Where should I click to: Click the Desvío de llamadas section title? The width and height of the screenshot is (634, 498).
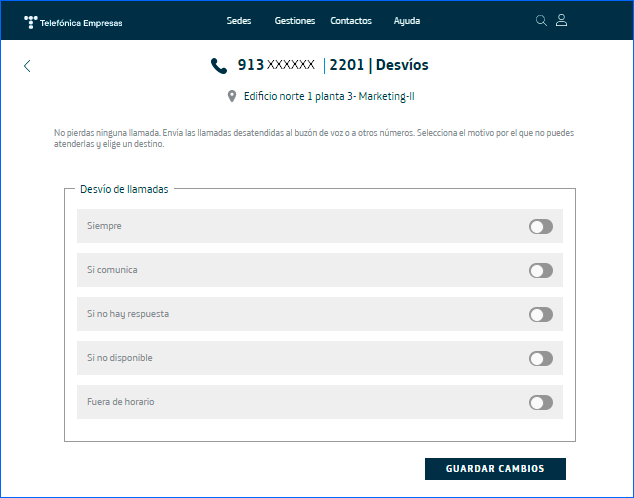[x=124, y=189]
